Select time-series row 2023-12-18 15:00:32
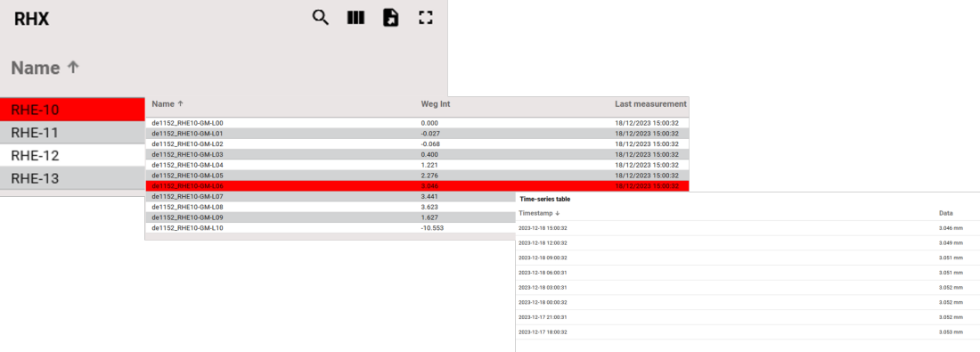Screen dimensions: 980x352 [747, 228]
